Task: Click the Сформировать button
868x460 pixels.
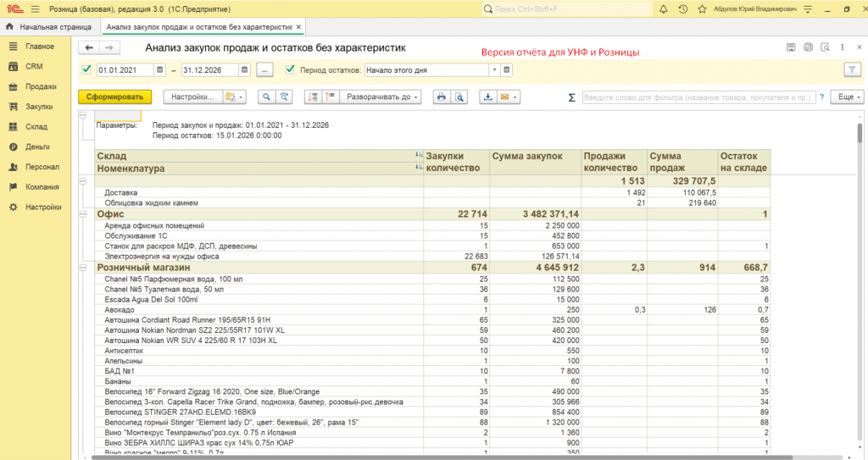Action: pos(114,97)
